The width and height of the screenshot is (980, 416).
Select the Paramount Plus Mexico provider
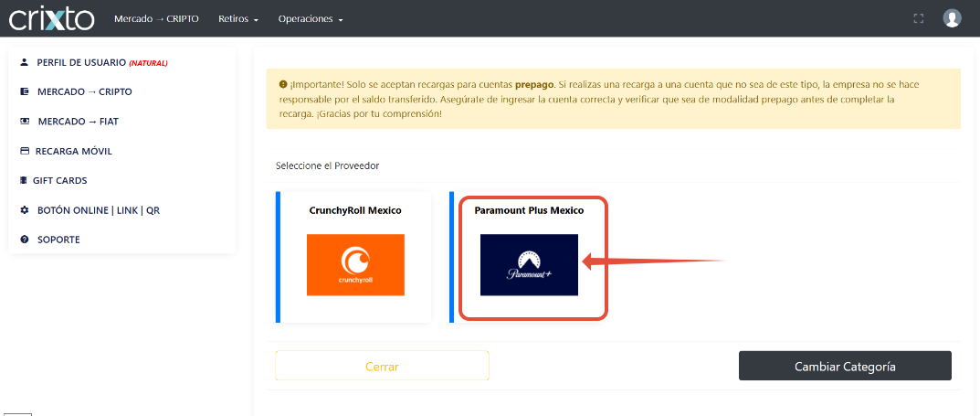[x=529, y=257]
